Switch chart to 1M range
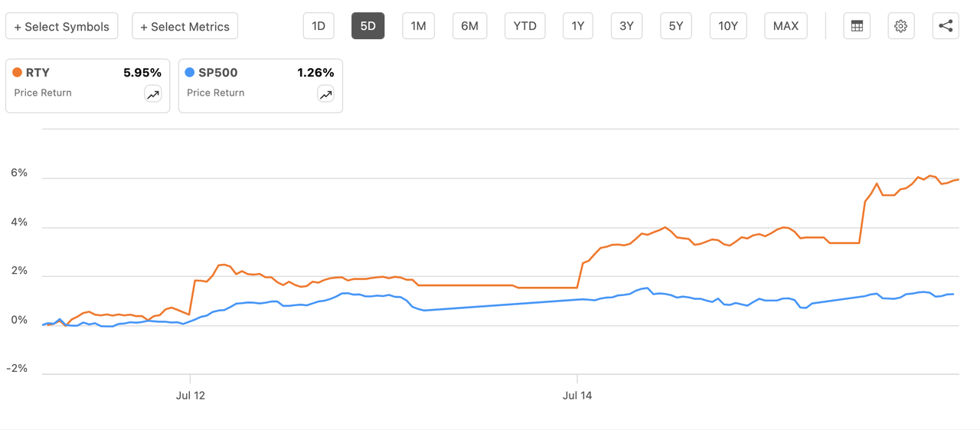Screen dimensions: 980x430 pyautogui.click(x=418, y=26)
